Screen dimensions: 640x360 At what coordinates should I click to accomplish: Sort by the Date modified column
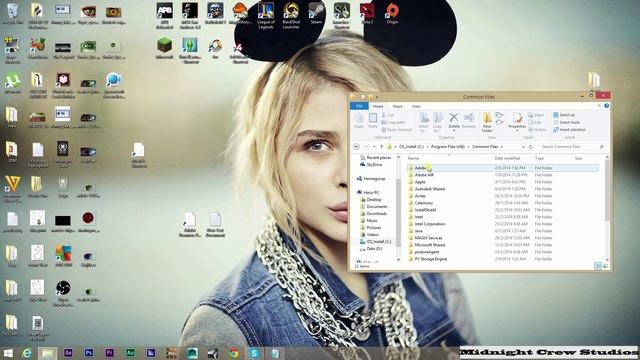[x=507, y=158]
